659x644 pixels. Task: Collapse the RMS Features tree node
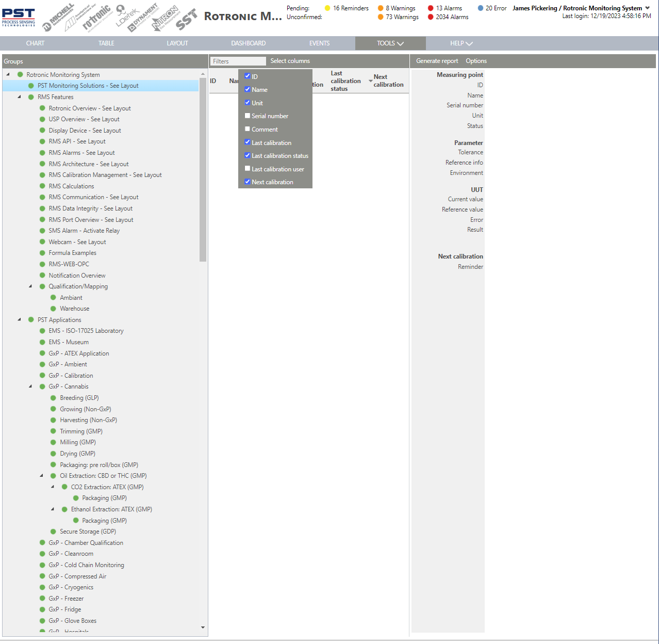tap(19, 97)
